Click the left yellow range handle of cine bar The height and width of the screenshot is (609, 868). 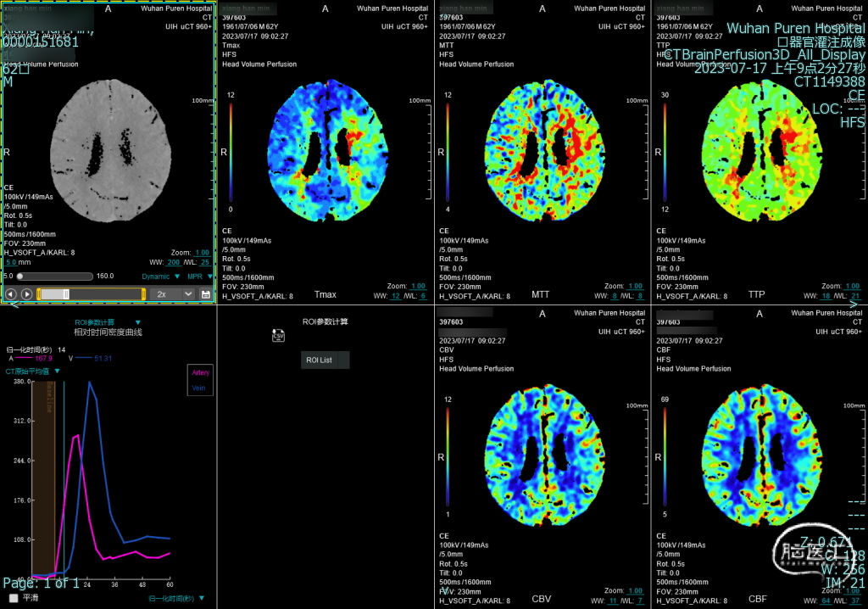39,294
